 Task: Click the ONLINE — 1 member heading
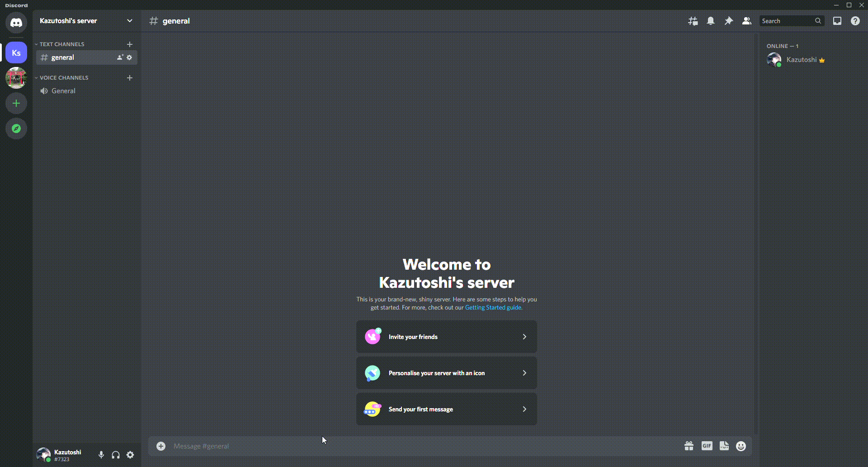point(783,46)
